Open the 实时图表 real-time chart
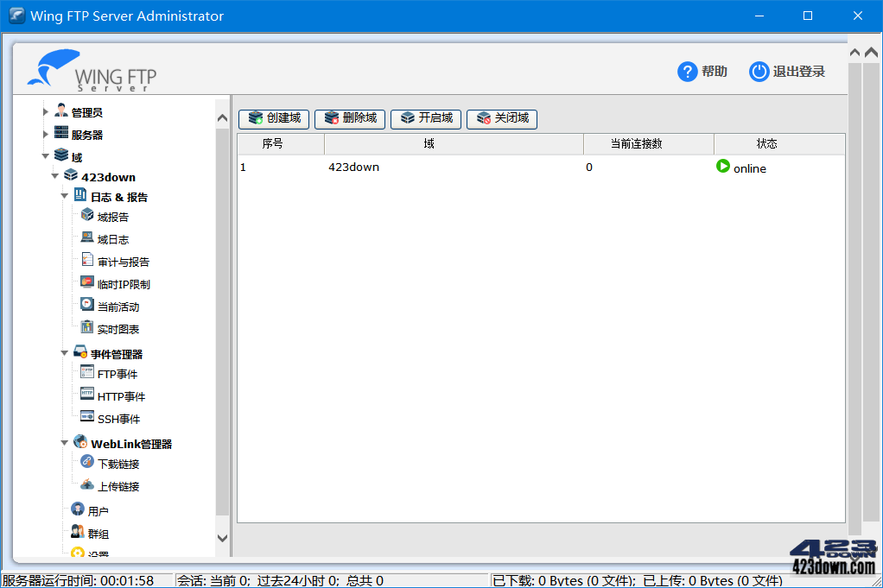Viewport: 883px width, 588px height. coord(87,328)
